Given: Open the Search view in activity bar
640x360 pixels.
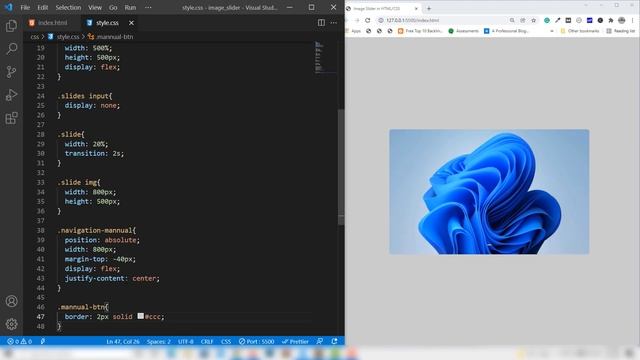Looking at the screenshot, I should click(11, 49).
